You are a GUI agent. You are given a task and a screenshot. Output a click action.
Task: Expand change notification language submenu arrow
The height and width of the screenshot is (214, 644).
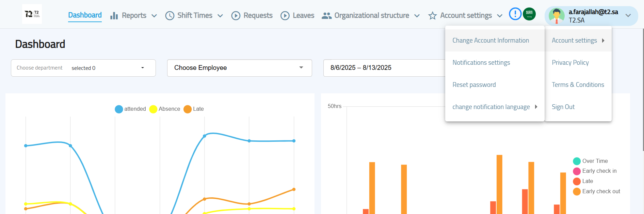[x=536, y=107]
